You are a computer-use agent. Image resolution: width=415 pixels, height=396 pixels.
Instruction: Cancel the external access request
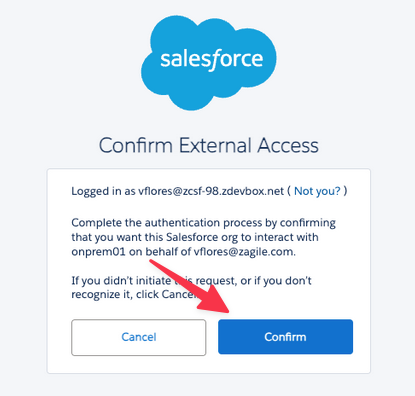(139, 337)
